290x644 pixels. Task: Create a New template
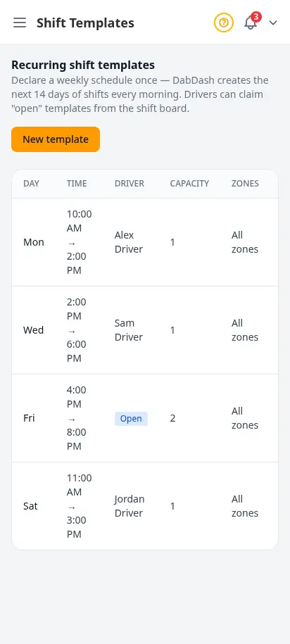pyautogui.click(x=56, y=139)
